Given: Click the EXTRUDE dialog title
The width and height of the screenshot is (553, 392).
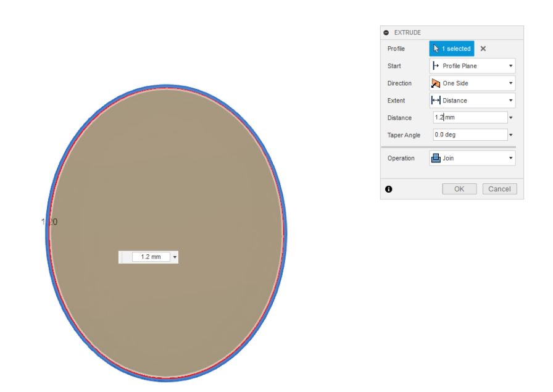Looking at the screenshot, I should (407, 33).
